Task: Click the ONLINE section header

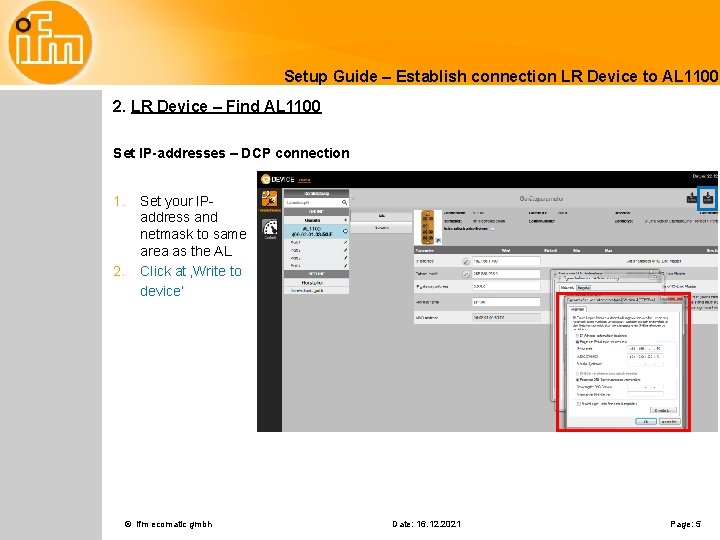Action: point(316,212)
